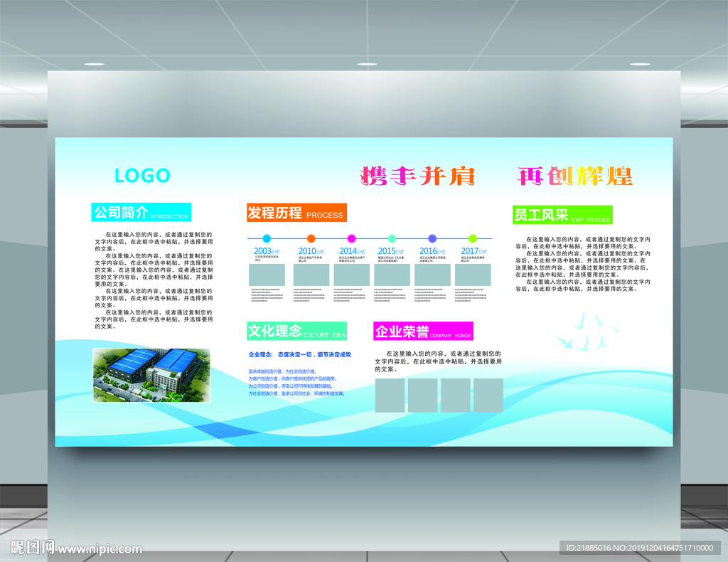Screen dimensions: 728x562
Task: Click third honor placeholder under 企业荣誉
Action: point(456,396)
